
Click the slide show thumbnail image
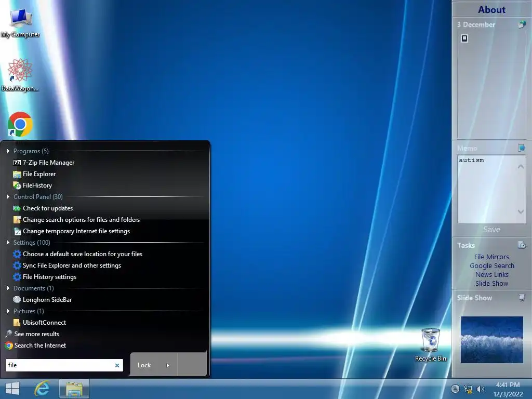491,340
